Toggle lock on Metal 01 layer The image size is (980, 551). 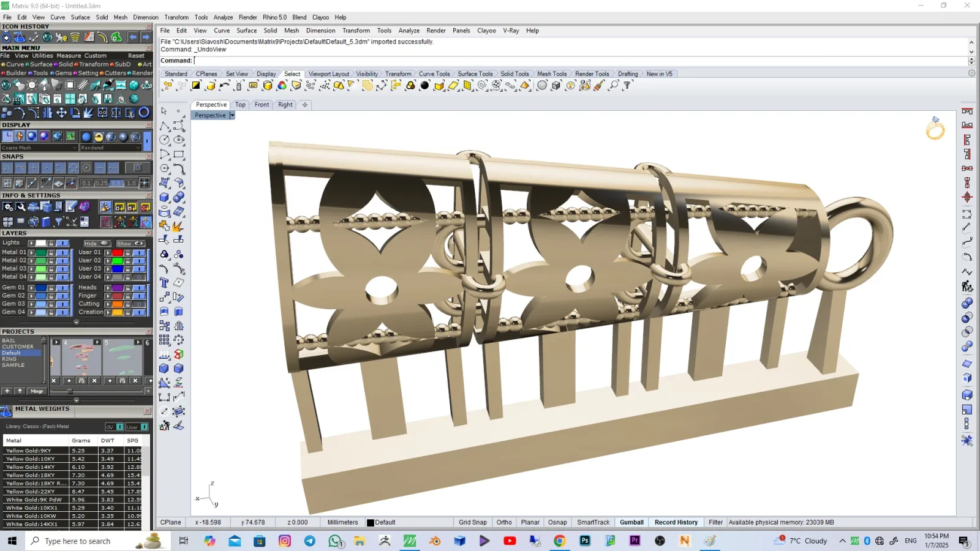click(51, 252)
